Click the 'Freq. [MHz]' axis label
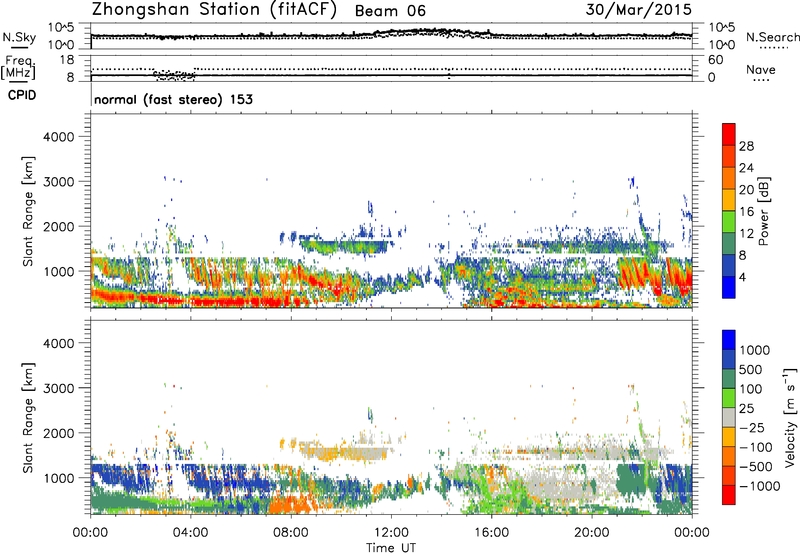The image size is (800, 554). click(19, 68)
